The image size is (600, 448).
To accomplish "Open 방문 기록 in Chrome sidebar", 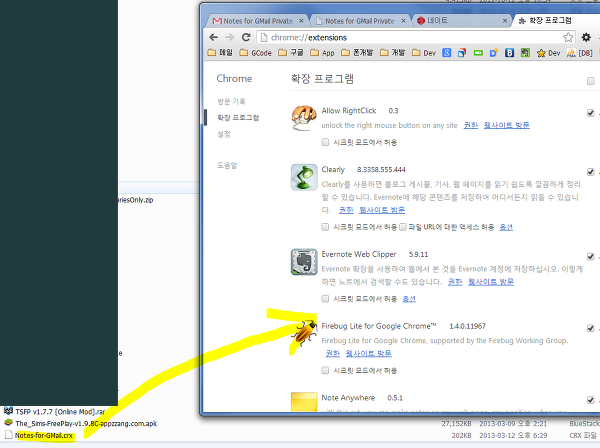I will 231,101.
